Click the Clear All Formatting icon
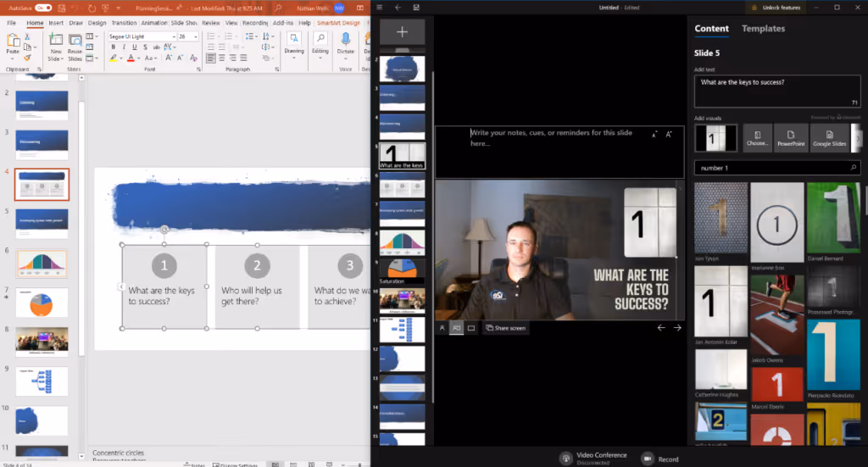Screen dimensions: 868x467 [193, 58]
